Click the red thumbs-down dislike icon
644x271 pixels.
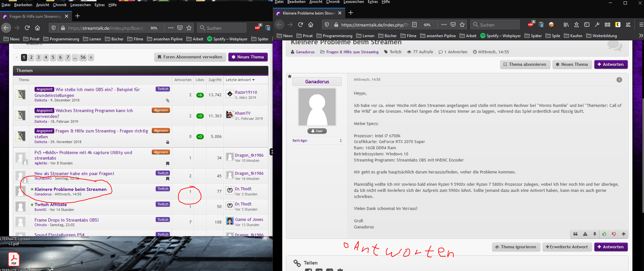pos(614,234)
